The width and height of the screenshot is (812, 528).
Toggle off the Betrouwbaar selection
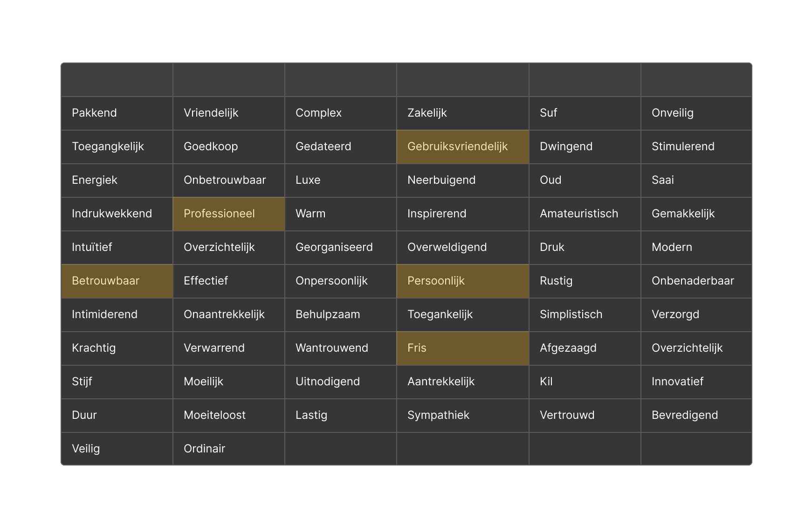117,281
